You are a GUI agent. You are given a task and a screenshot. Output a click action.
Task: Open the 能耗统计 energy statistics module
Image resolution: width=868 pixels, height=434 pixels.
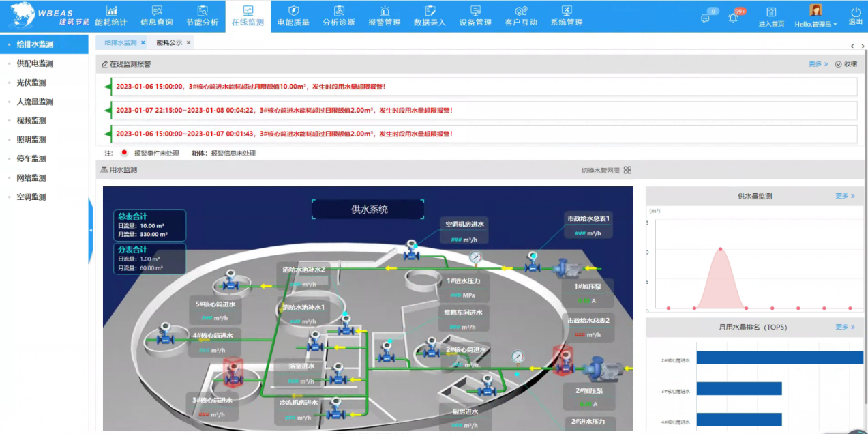[x=111, y=16]
